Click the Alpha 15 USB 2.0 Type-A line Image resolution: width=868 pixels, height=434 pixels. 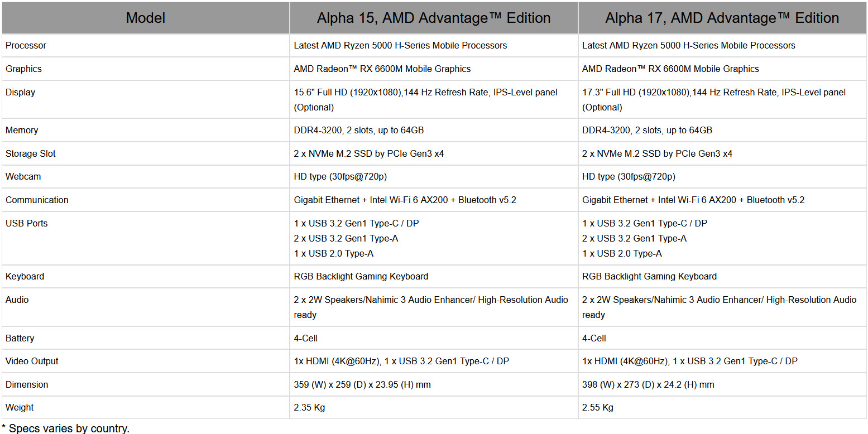click(x=333, y=253)
